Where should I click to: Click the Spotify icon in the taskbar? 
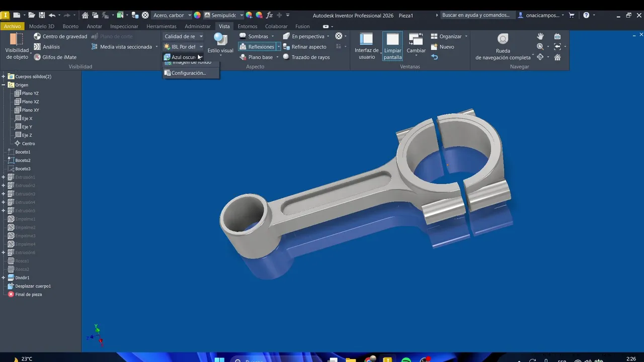(406, 359)
